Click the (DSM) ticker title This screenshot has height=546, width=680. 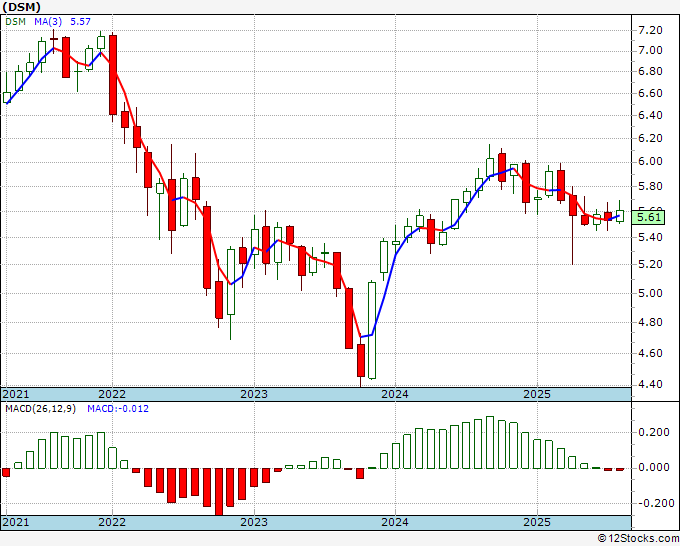21,7
